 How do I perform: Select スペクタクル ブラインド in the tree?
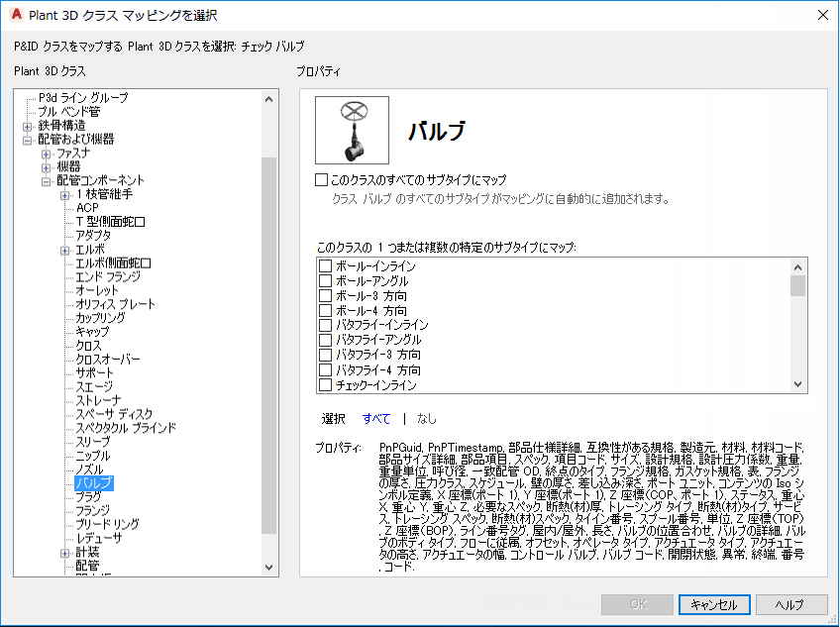click(x=126, y=428)
